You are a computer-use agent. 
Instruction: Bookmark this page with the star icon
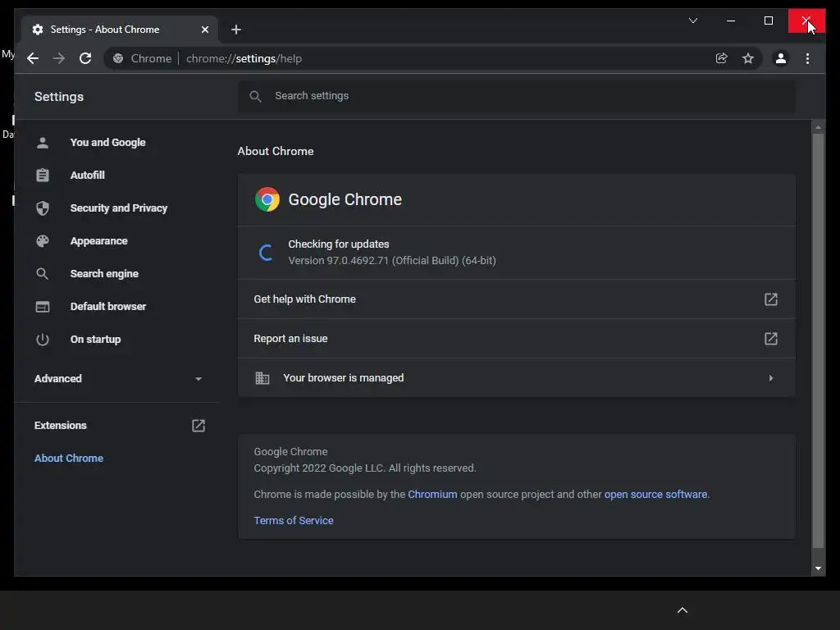click(x=748, y=58)
